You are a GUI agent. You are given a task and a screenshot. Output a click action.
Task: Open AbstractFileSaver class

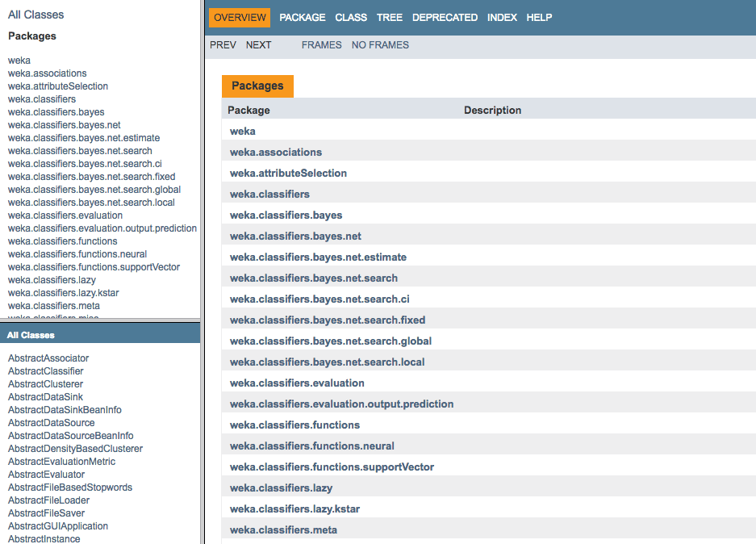[x=46, y=513]
